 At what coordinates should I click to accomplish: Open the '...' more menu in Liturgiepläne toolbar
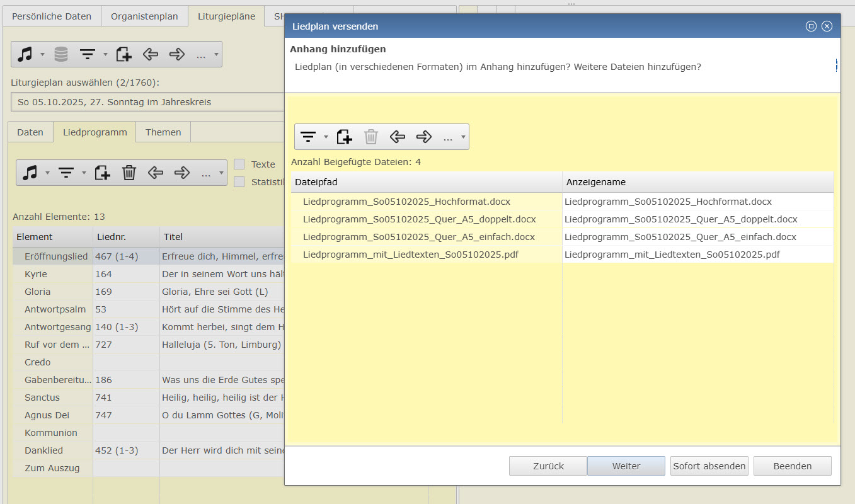tap(201, 55)
